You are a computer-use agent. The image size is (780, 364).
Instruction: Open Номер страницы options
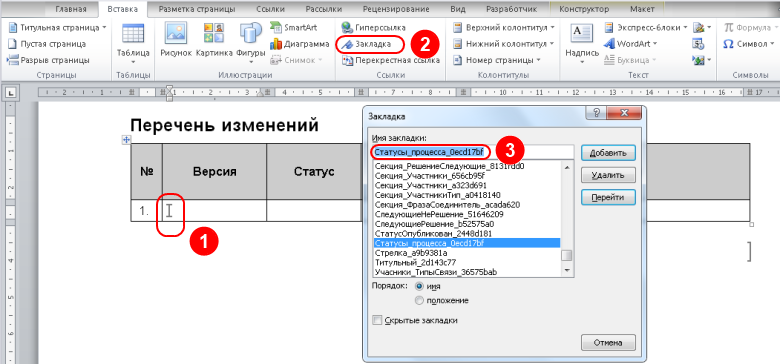pyautogui.click(x=496, y=60)
